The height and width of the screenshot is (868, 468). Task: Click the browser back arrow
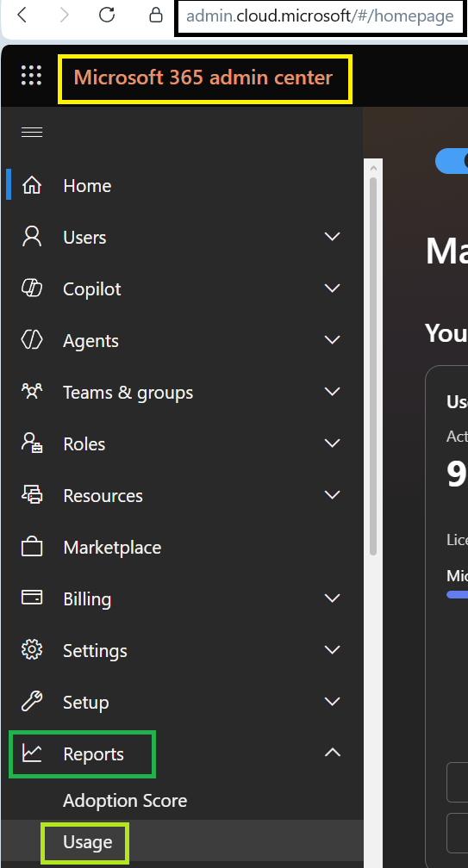22,15
